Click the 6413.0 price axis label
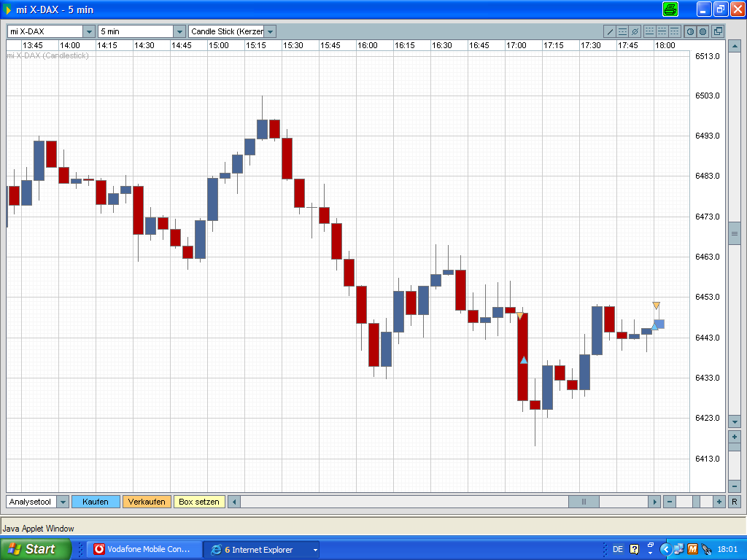 click(x=707, y=459)
